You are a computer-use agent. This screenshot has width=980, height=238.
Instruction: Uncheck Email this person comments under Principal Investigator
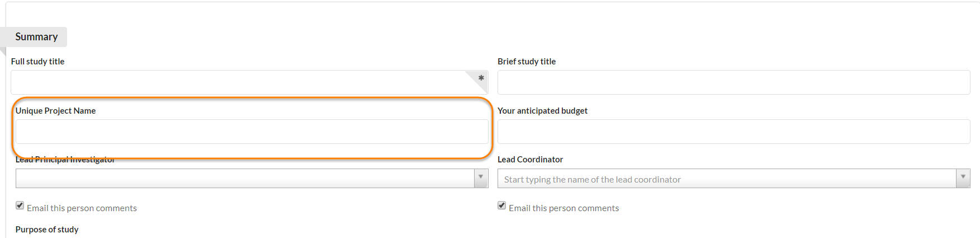click(x=20, y=206)
